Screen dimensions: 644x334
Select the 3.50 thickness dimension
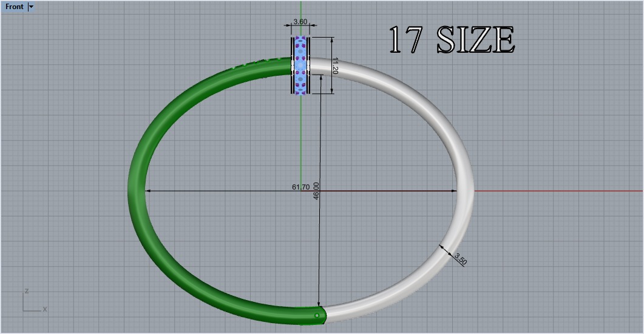[461, 259]
